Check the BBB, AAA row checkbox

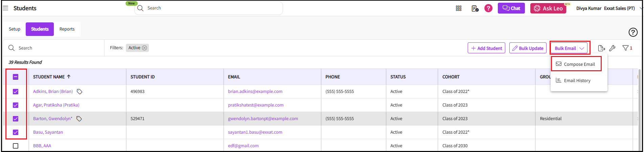16,146
